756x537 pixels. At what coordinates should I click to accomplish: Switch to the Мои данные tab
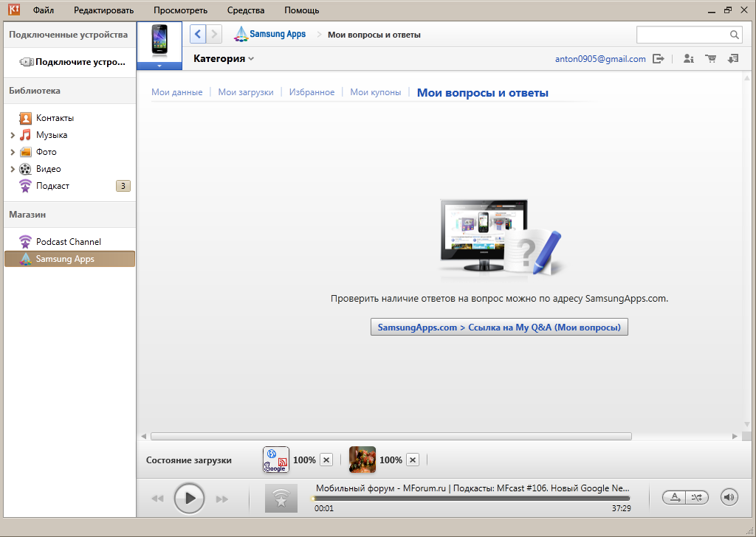tap(177, 92)
